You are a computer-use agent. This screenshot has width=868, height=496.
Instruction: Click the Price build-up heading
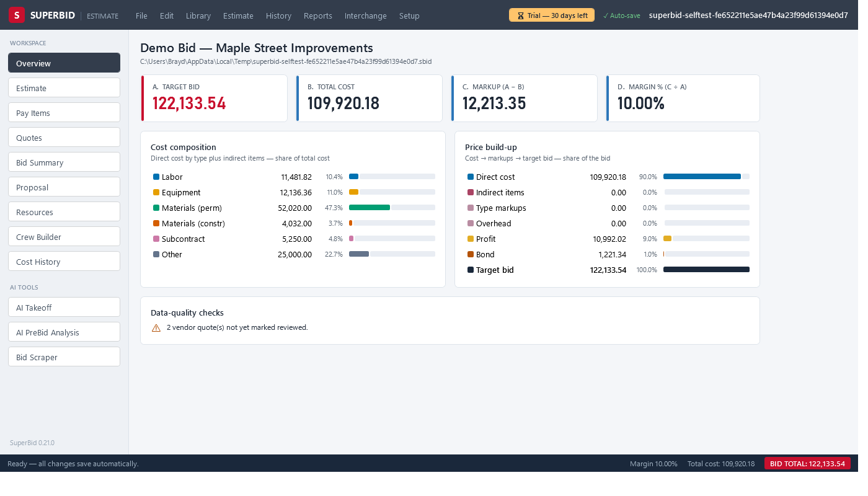coord(491,147)
